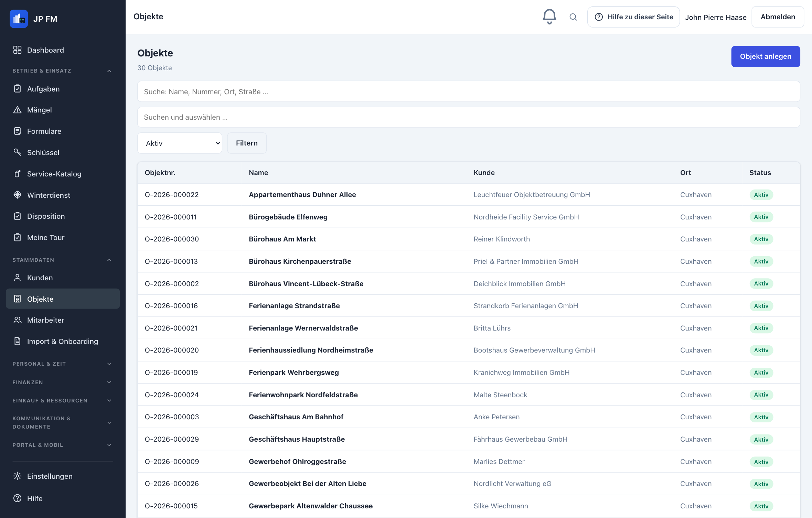The image size is (812, 518).
Task: Open Mitarbeiter menu item
Action: click(x=63, y=320)
